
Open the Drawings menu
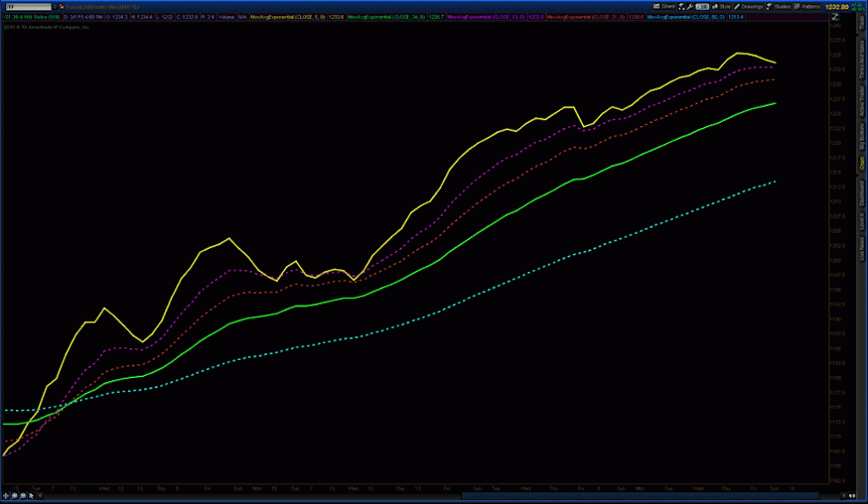point(752,7)
